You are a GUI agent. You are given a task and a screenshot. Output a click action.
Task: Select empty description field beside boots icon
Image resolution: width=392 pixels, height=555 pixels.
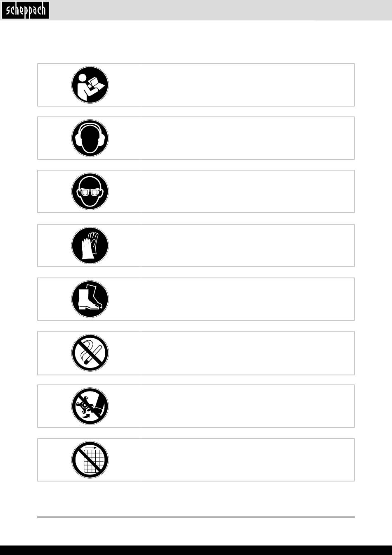tap(231, 299)
